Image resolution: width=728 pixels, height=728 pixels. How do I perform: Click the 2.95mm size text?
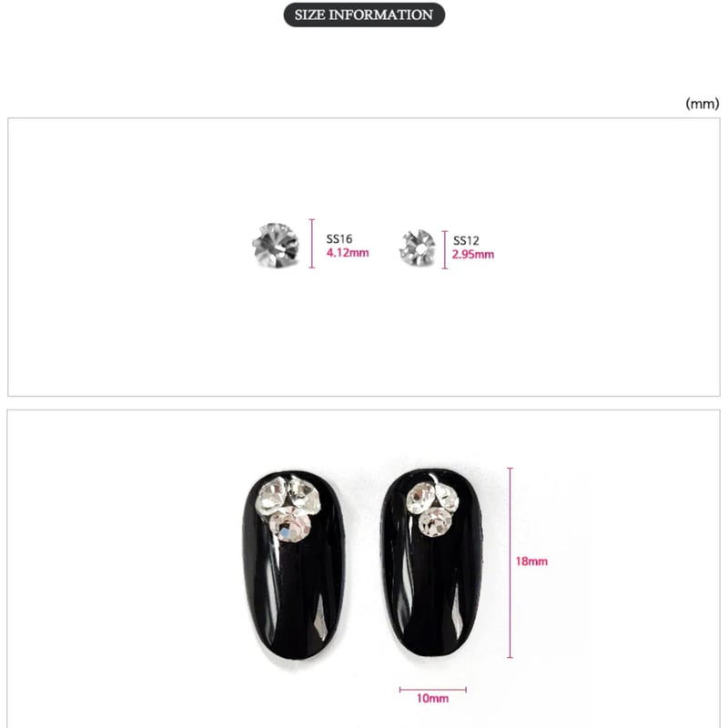pyautogui.click(x=472, y=255)
